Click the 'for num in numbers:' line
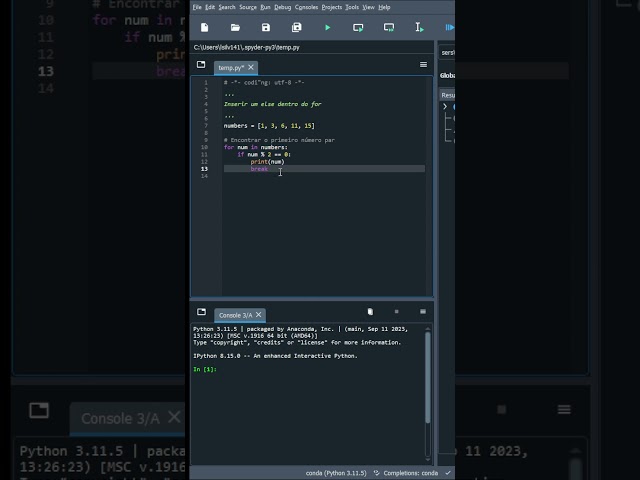This screenshot has height=480, width=640. pos(256,147)
